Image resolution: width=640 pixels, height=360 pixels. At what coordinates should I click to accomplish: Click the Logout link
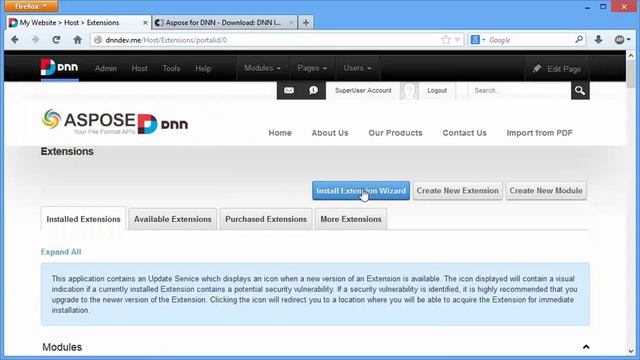click(437, 90)
